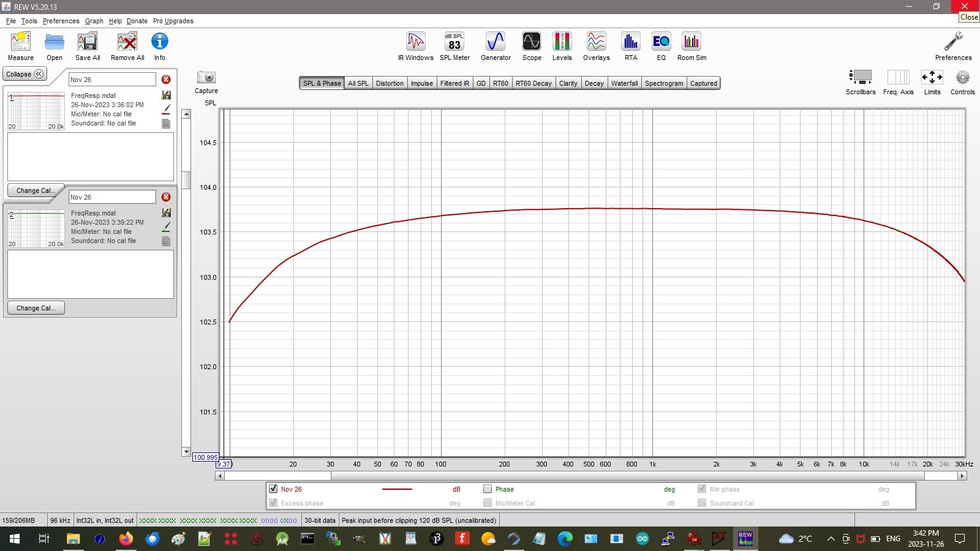Screen dimensions: 980x551
Task: Open File Explorer from taskbar
Action: coord(73,539)
